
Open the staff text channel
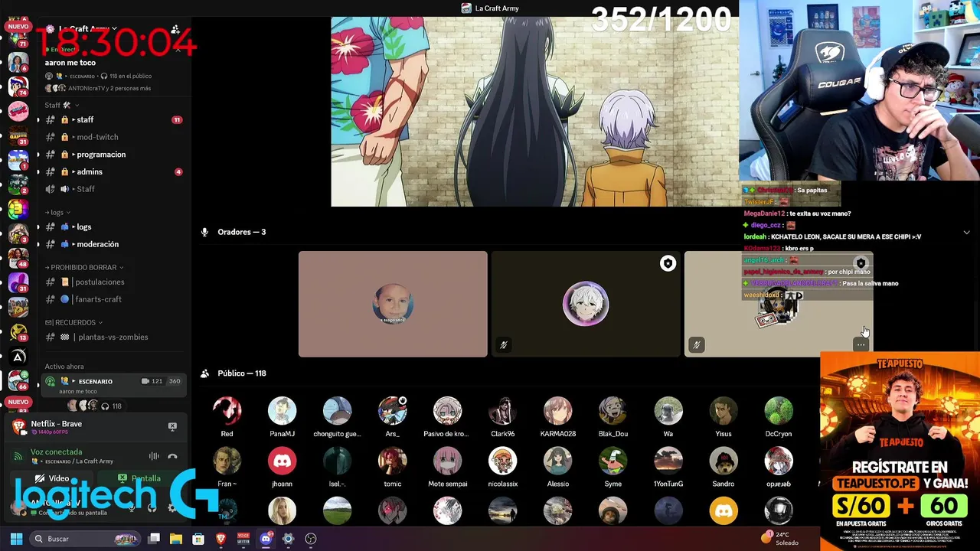113,120
